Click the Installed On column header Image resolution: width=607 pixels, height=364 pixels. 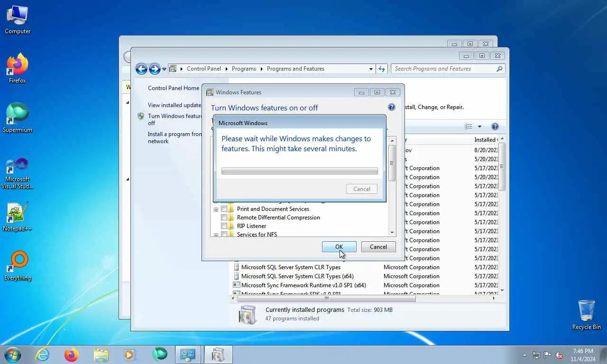point(486,140)
